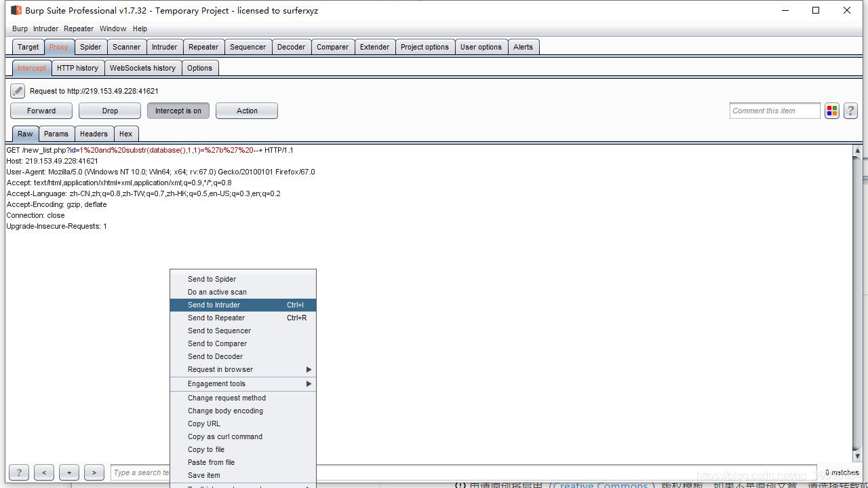Choose Paste from file
Viewport: 868px width, 488px height.
[243, 462]
